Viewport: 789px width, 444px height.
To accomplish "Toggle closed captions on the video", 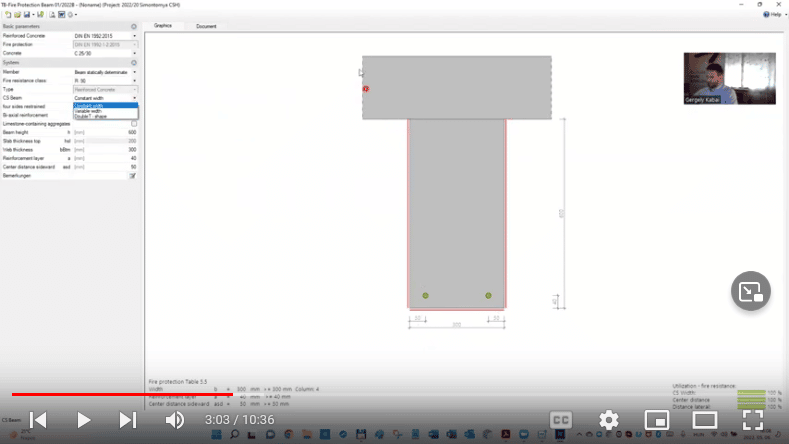I will coord(561,420).
